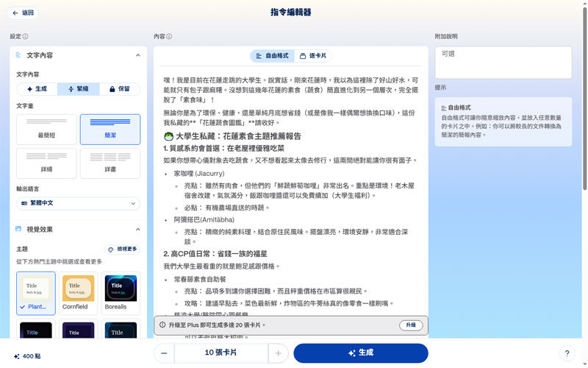Select the Cornfield theme thumbnail
The height and width of the screenshot is (368, 588).
pos(78,293)
